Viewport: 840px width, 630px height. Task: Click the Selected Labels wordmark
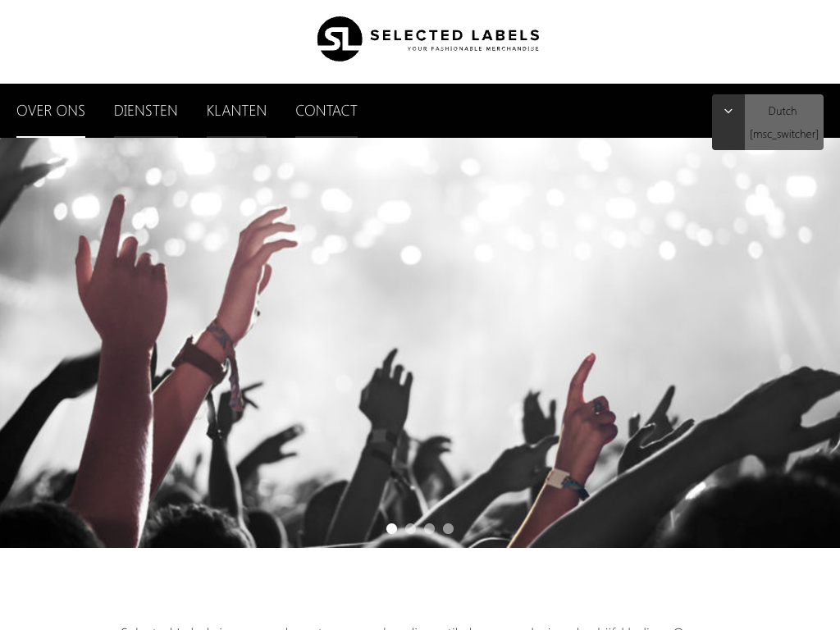pos(454,35)
